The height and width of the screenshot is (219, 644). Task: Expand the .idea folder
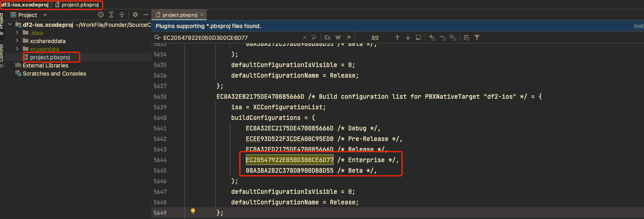pyautogui.click(x=17, y=33)
